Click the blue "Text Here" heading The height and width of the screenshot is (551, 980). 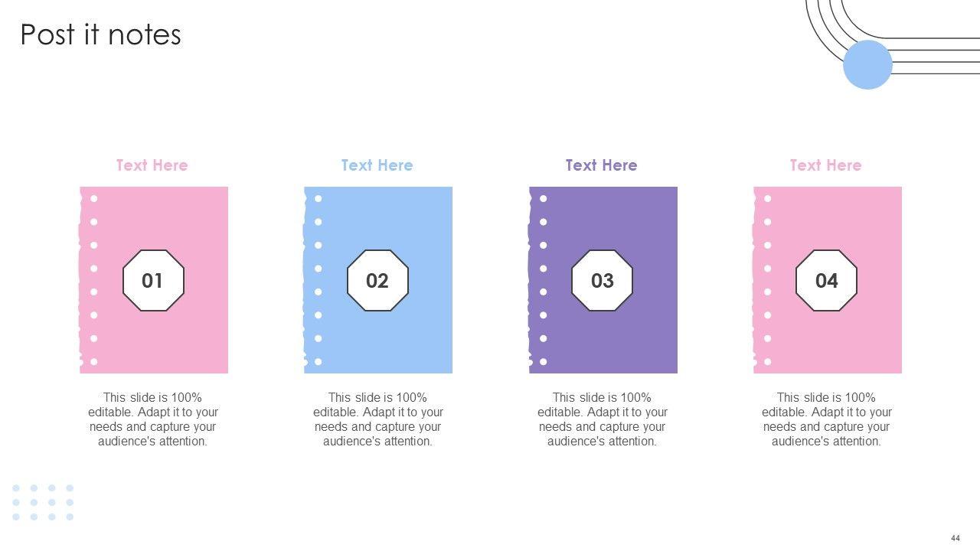(377, 165)
